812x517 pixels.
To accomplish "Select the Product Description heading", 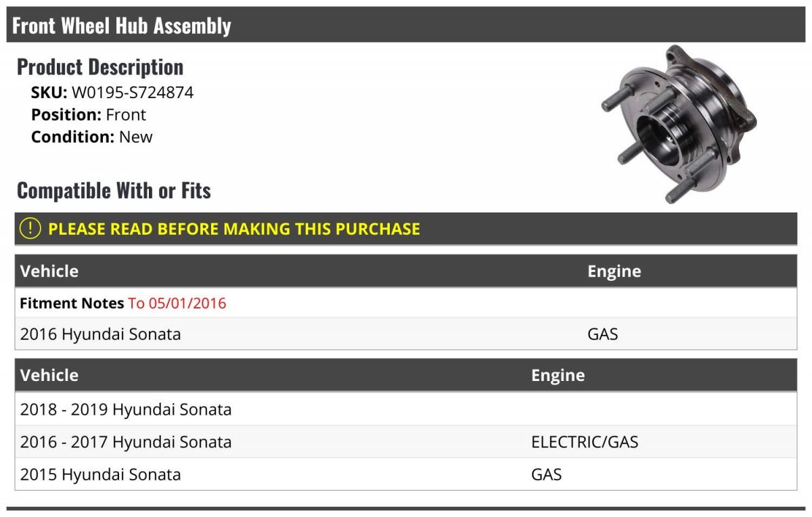I will pos(100,67).
